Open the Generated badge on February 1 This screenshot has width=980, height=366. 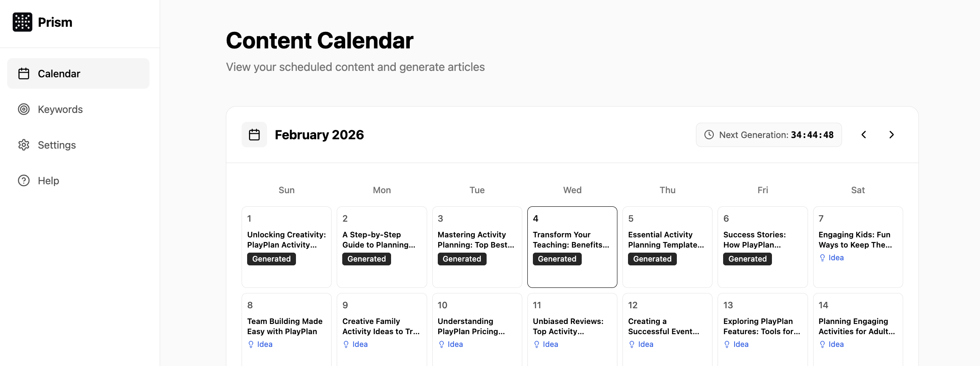[271, 259]
